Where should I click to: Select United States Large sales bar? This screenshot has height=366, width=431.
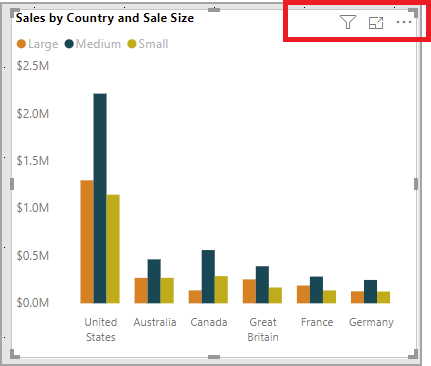[x=87, y=242]
